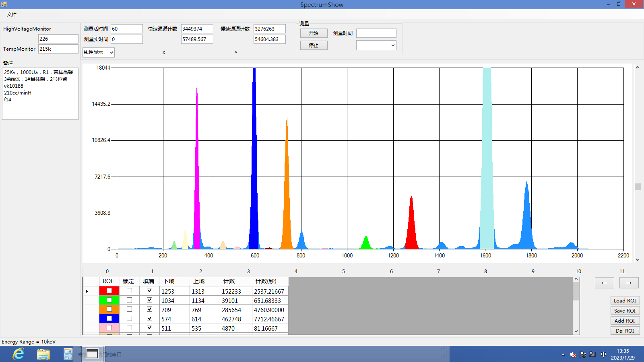Click the 测量时间 input field

tap(376, 33)
